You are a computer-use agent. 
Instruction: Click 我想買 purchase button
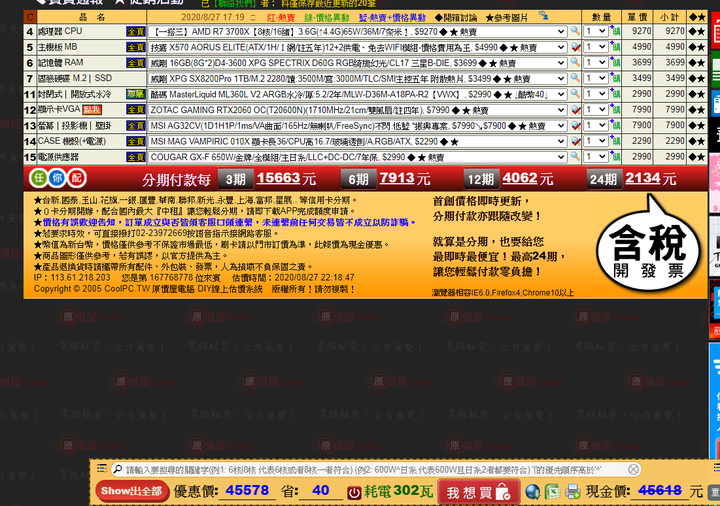coord(479,492)
